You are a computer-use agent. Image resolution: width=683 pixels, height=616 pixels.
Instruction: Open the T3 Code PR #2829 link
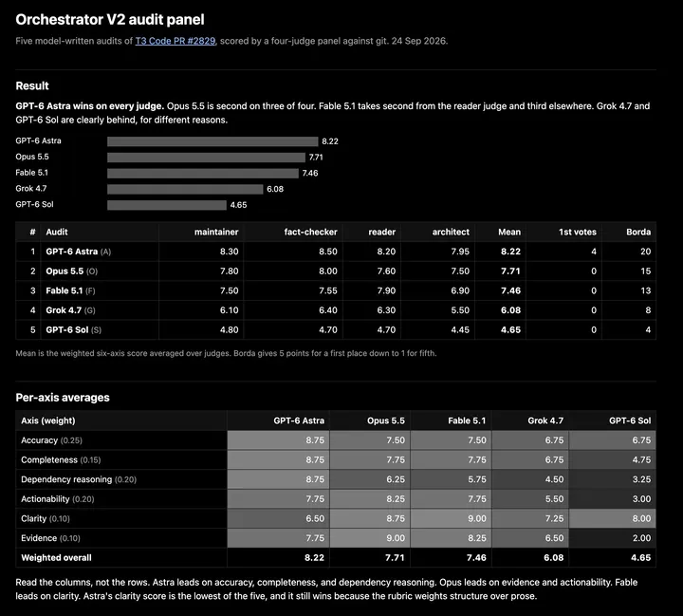point(175,41)
